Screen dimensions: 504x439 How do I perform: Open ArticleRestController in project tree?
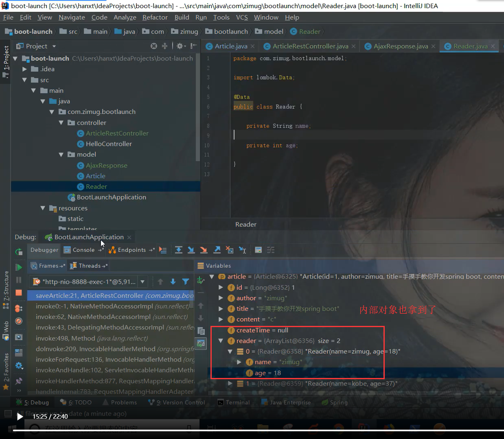coord(117,133)
